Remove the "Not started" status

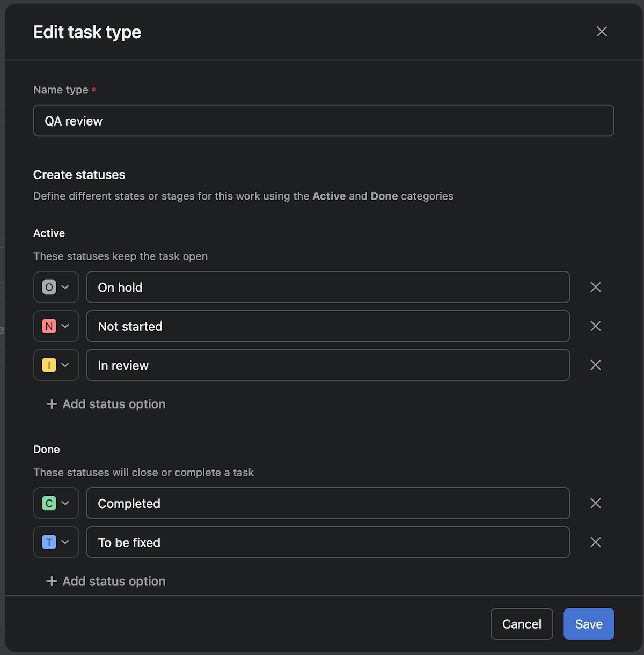(x=595, y=326)
